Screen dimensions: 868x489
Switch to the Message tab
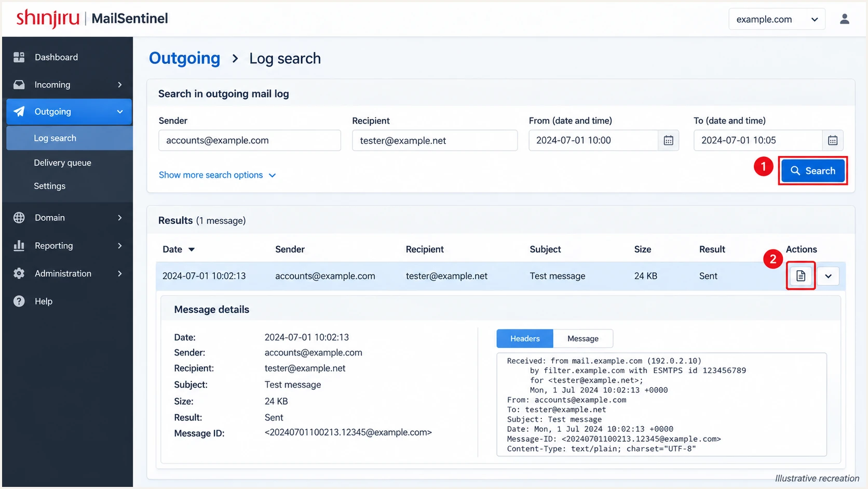[583, 338]
